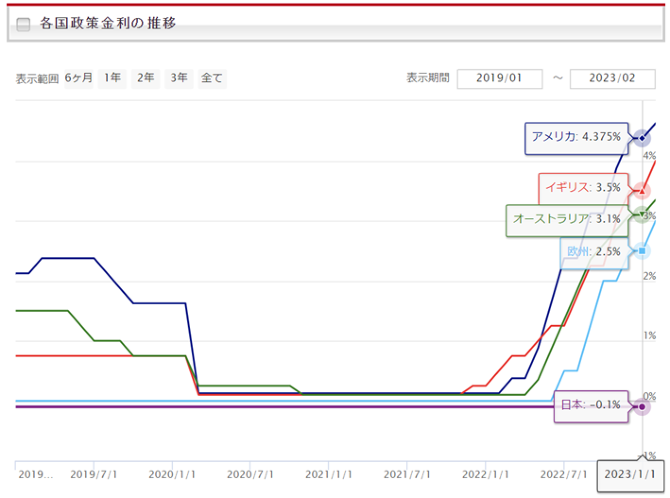The image size is (670, 498).
Task: Click the purple 日本 data point marker
Action: click(x=642, y=406)
